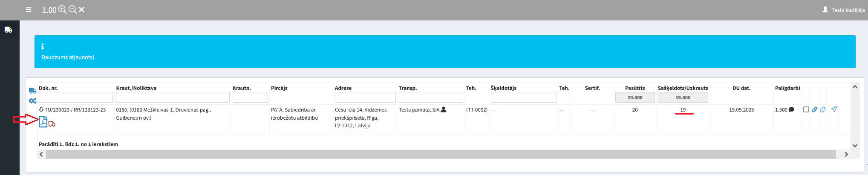Click the red truck icon under document number
The image size is (868, 175).
pos(52,124)
